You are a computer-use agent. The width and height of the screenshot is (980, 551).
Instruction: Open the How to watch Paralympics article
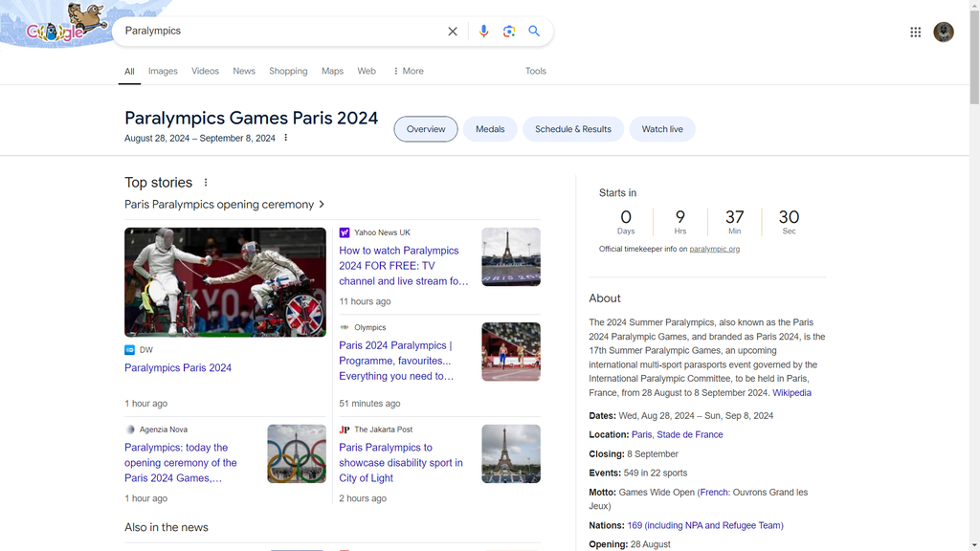(404, 266)
